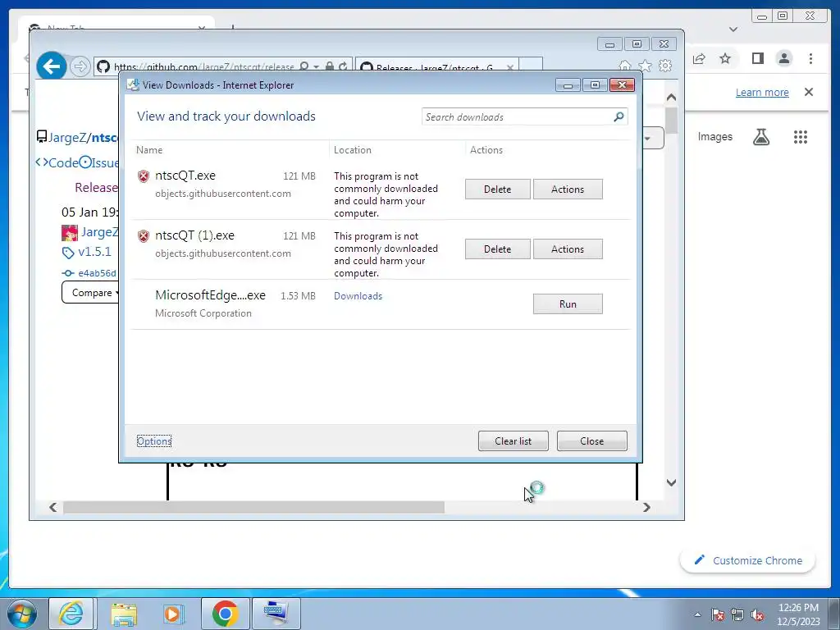Open Actions for ntscQT.exe
The height and width of the screenshot is (630, 840).
568,189
